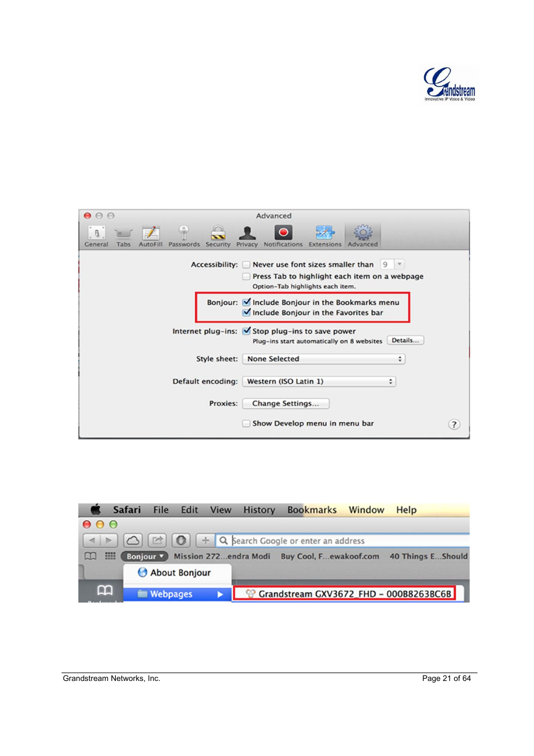Open the Passwords preferences pane
The image size is (534, 756).
click(x=184, y=236)
